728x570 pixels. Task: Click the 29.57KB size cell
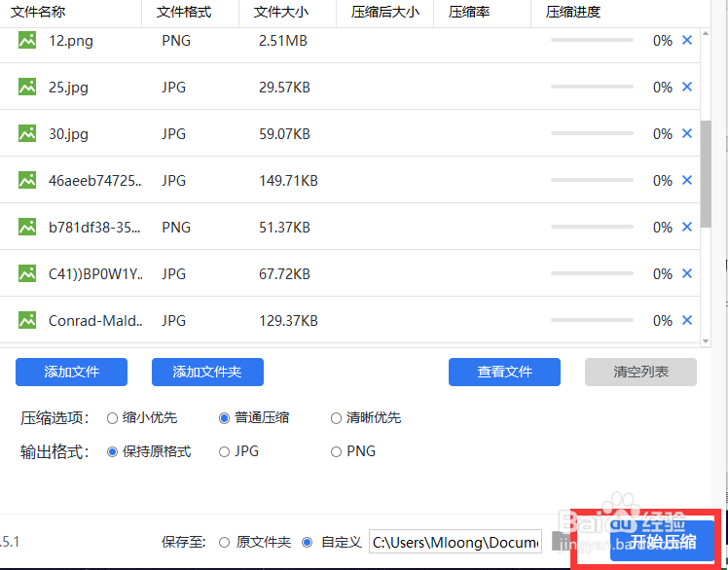(x=284, y=87)
